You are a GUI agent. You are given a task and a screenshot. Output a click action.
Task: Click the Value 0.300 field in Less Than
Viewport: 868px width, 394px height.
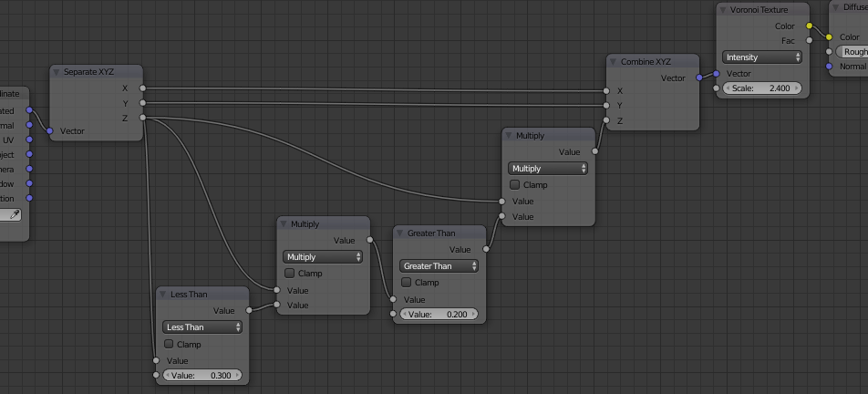click(202, 375)
